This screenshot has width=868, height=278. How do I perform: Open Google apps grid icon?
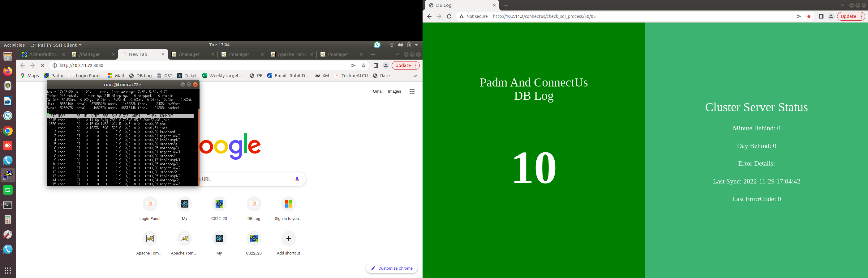tap(412, 91)
